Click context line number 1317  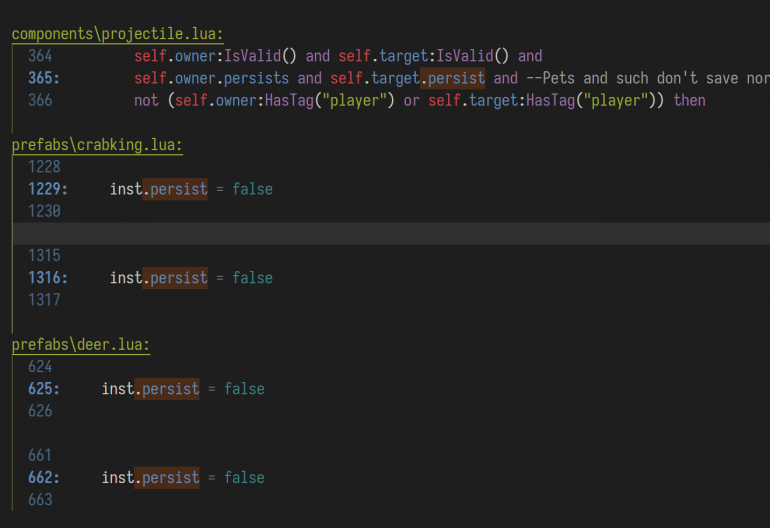click(44, 300)
